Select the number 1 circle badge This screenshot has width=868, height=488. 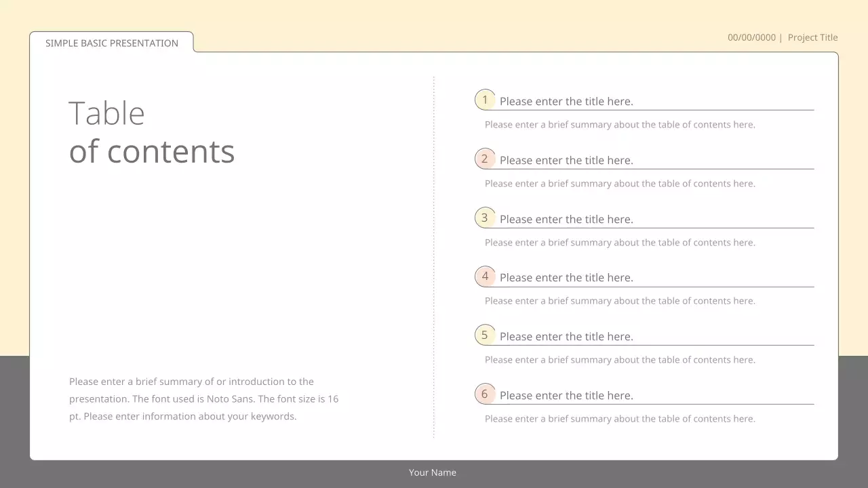pos(485,99)
